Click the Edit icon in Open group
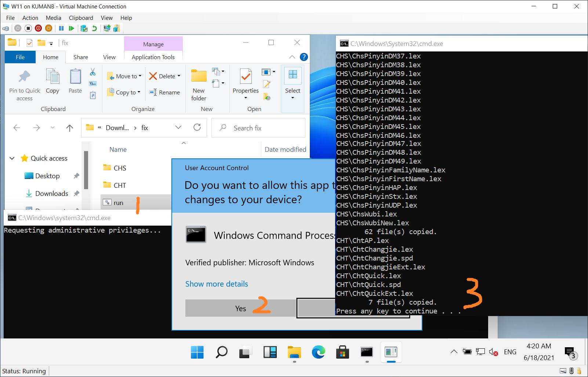This screenshot has height=377, width=588. (267, 84)
